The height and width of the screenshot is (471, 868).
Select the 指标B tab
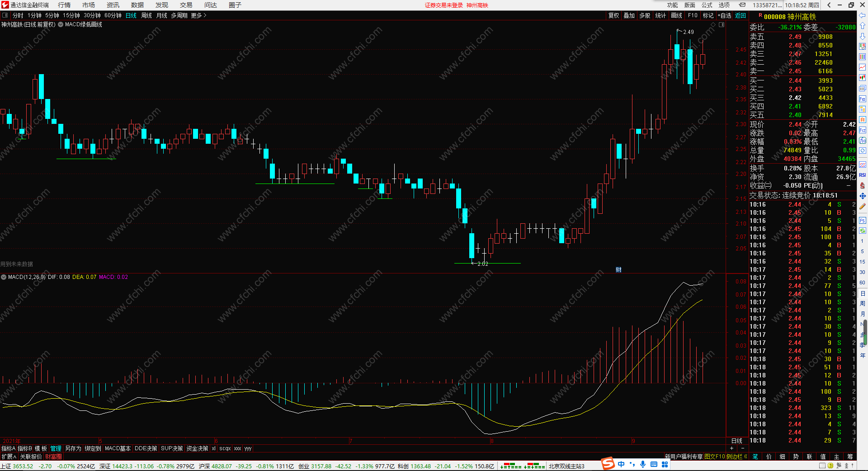25,448
